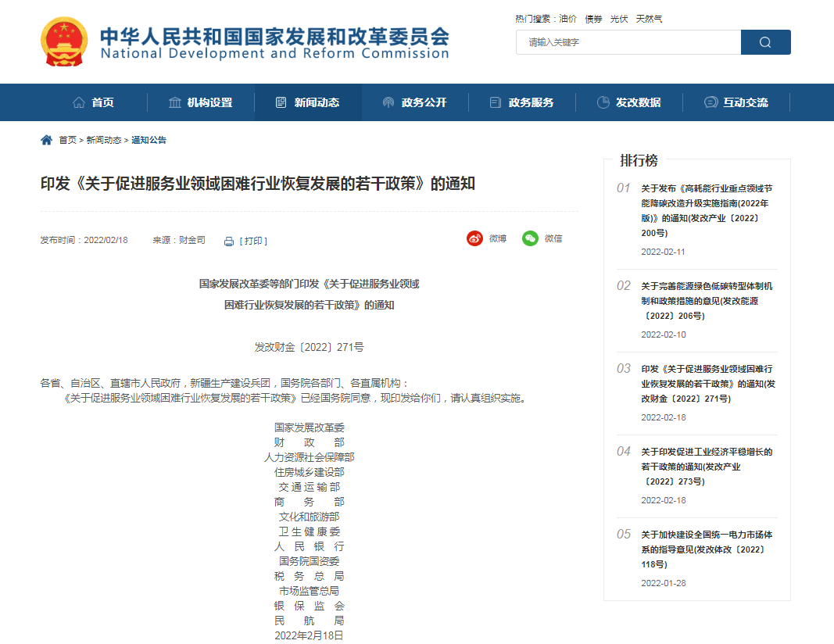Click signatory 文化和旅游部

309,517
